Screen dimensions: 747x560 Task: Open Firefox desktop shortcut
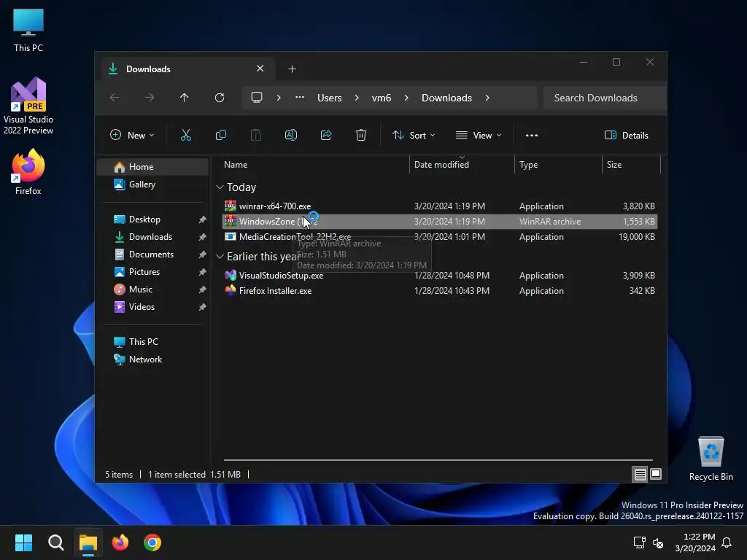point(28,172)
